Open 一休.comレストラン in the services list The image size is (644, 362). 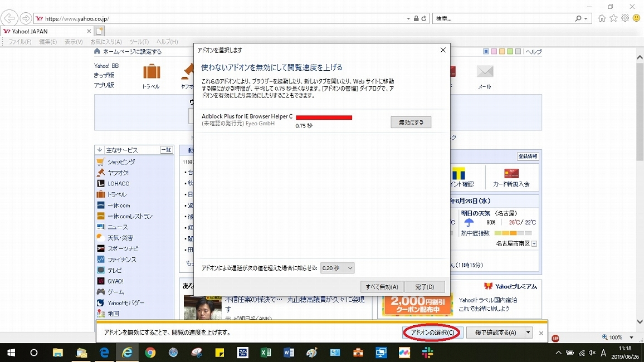(x=130, y=216)
